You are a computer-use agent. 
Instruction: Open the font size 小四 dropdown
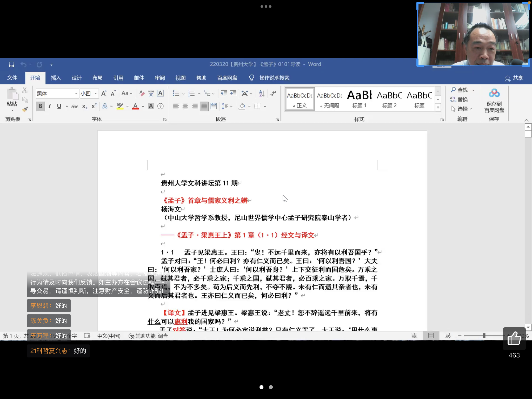96,94
